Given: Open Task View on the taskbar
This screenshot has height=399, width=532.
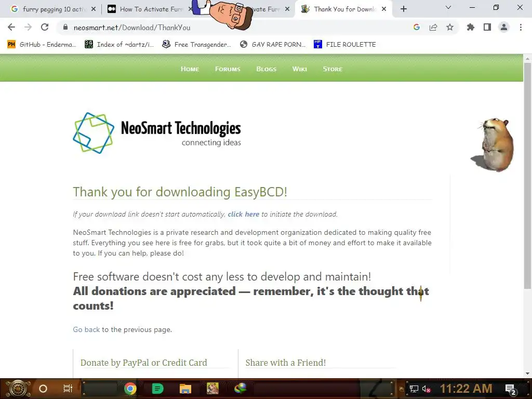Looking at the screenshot, I should coord(68,389).
